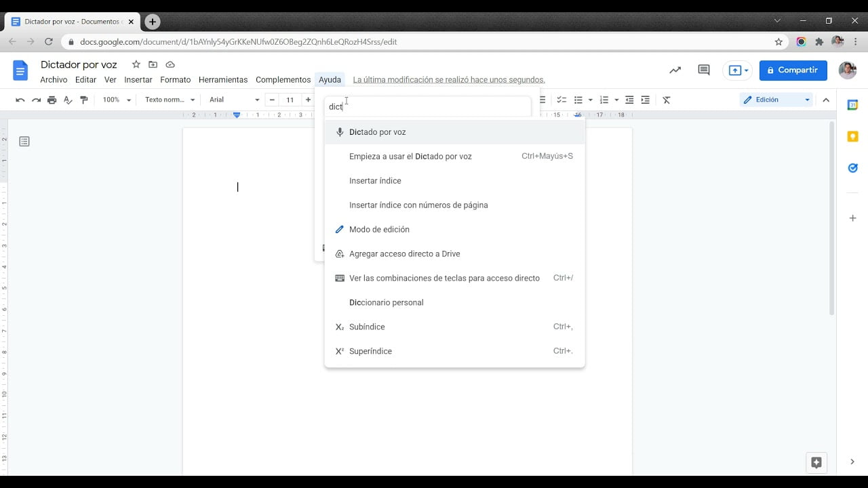Select Superíndice result
Screen dimensions: 868x488
tap(454, 352)
